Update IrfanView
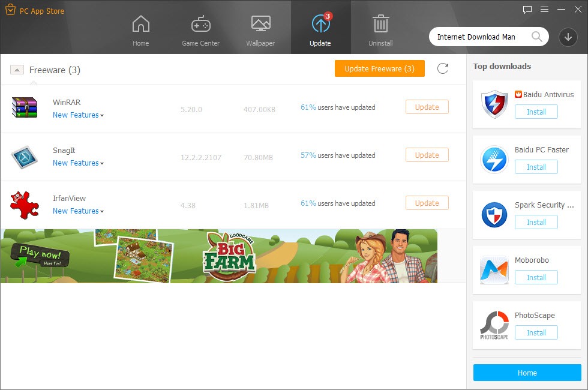Screen dimensions: 588x390 coord(427,203)
